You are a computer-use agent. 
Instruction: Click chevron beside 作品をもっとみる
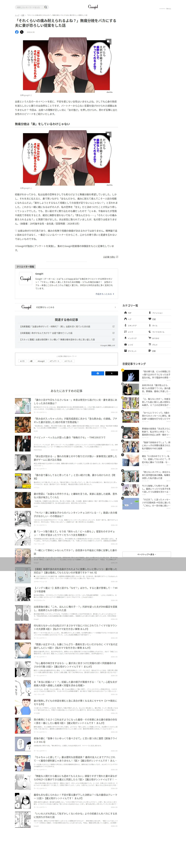click(x=113, y=294)
